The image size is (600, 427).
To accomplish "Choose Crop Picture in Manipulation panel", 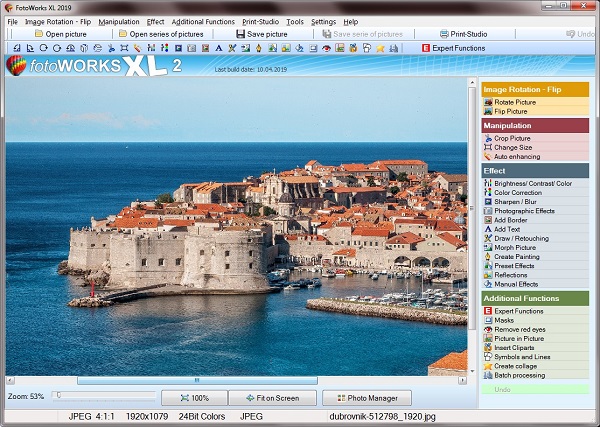I will pos(512,138).
